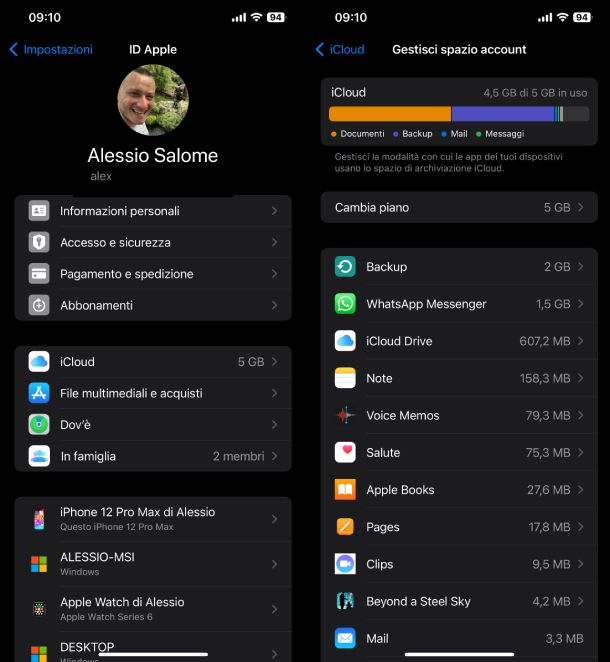
Task: Open Abbonamenti via its chevron
Action: coord(274,305)
